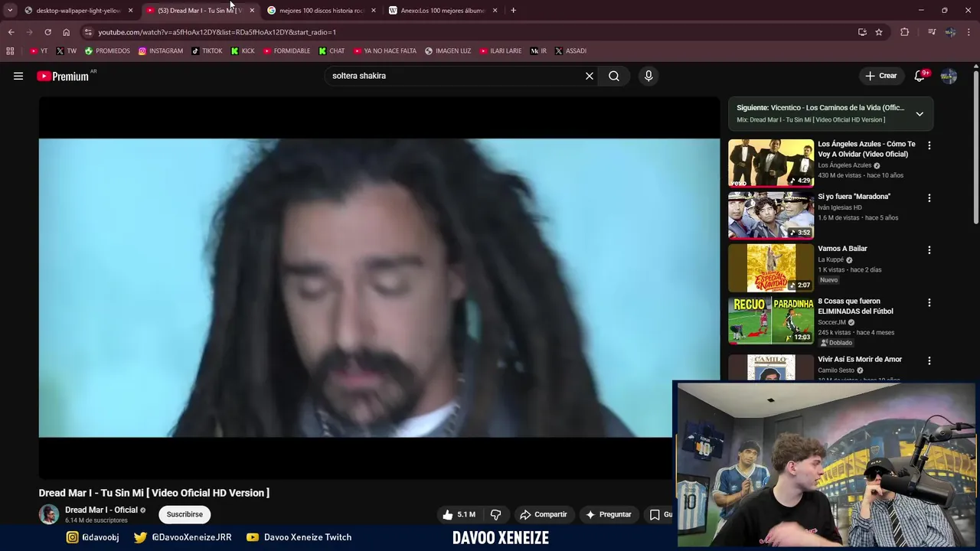Image resolution: width=980 pixels, height=551 pixels.
Task: Go to browser home page
Action: click(x=66, y=32)
